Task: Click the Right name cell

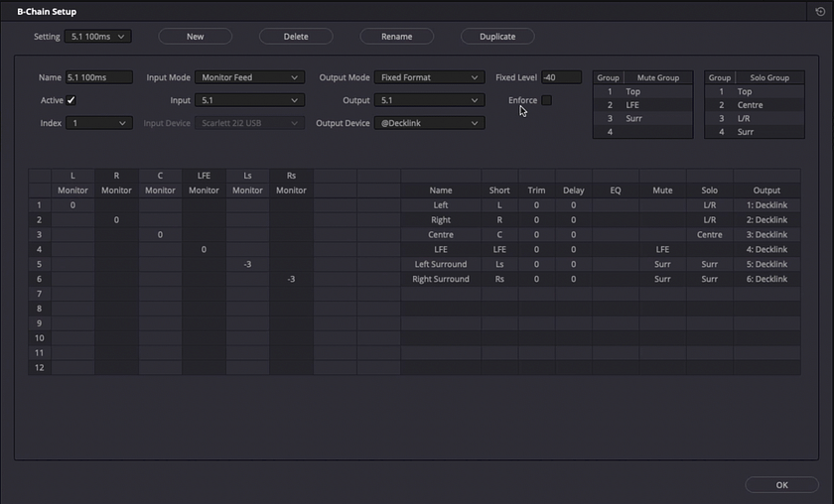Action: pos(441,219)
